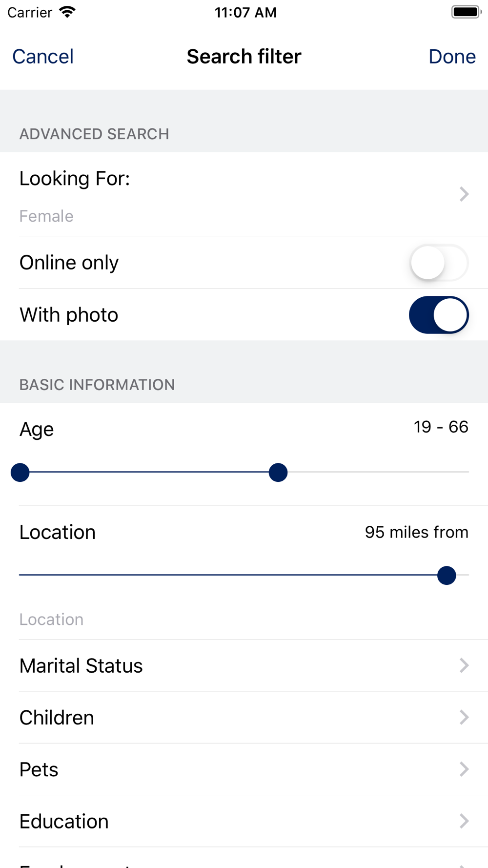Expand the Looking For selection row
The width and height of the screenshot is (488, 868).
pyautogui.click(x=195, y=194)
